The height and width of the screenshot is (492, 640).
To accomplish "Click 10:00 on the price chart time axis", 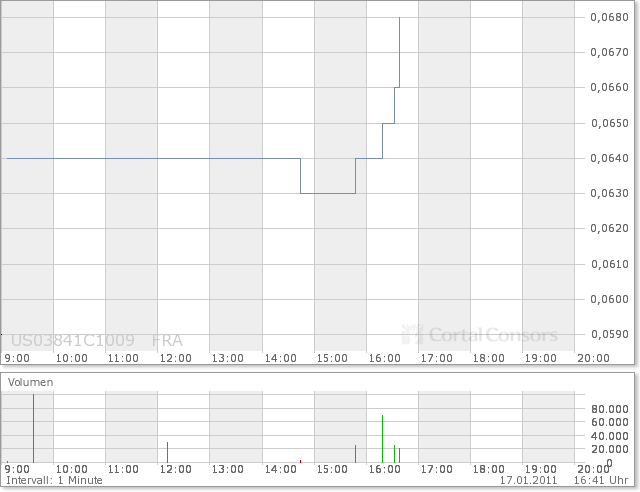I will (x=71, y=358).
